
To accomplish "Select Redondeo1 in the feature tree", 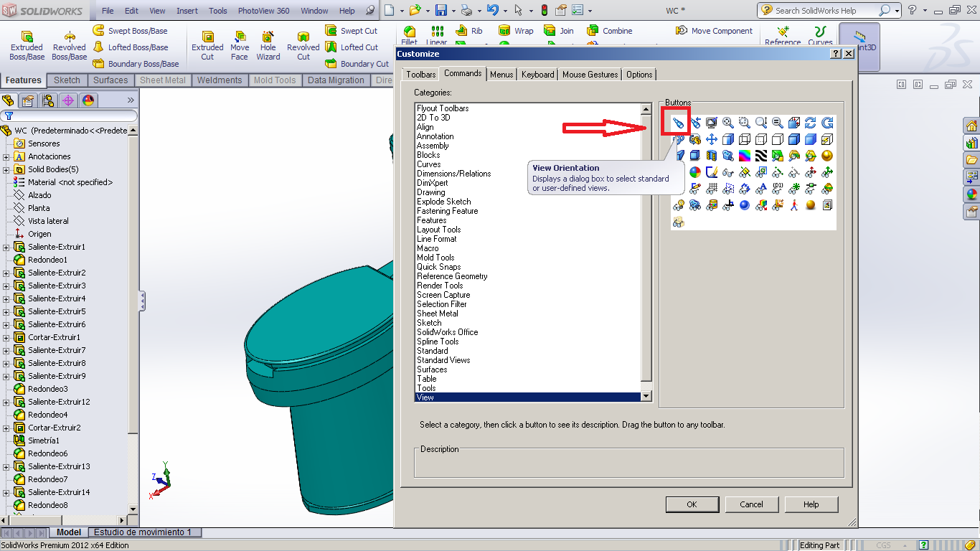I will (x=47, y=260).
